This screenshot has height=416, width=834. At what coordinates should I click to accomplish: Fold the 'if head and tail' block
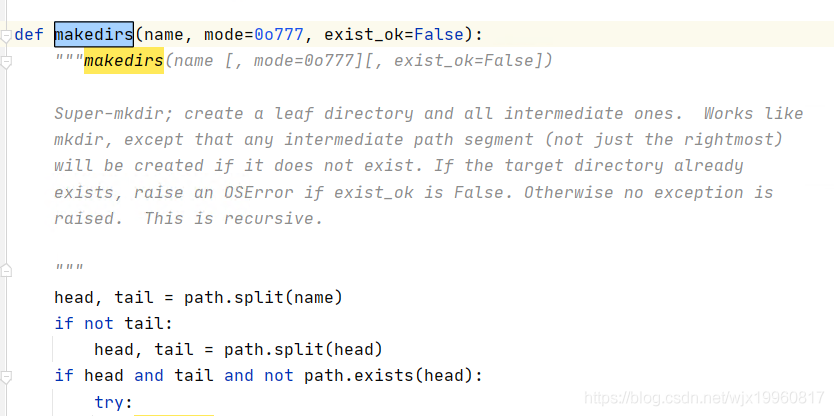click(x=6, y=376)
